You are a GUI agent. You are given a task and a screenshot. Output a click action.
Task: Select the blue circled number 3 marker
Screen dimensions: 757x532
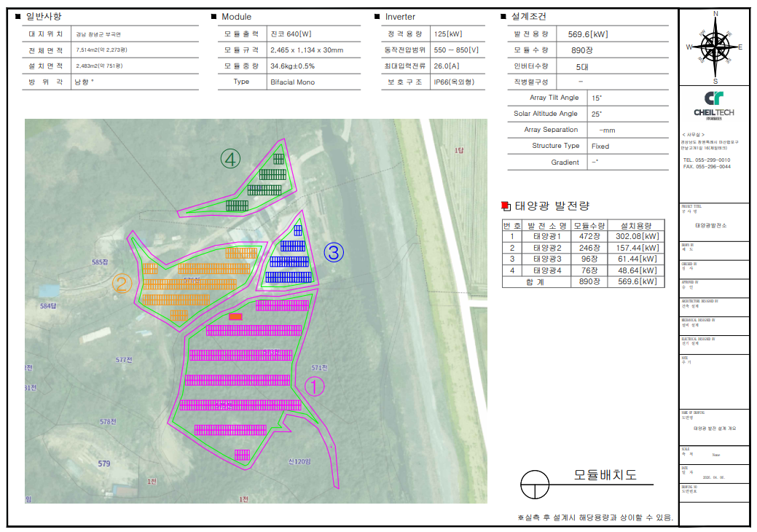(x=333, y=252)
